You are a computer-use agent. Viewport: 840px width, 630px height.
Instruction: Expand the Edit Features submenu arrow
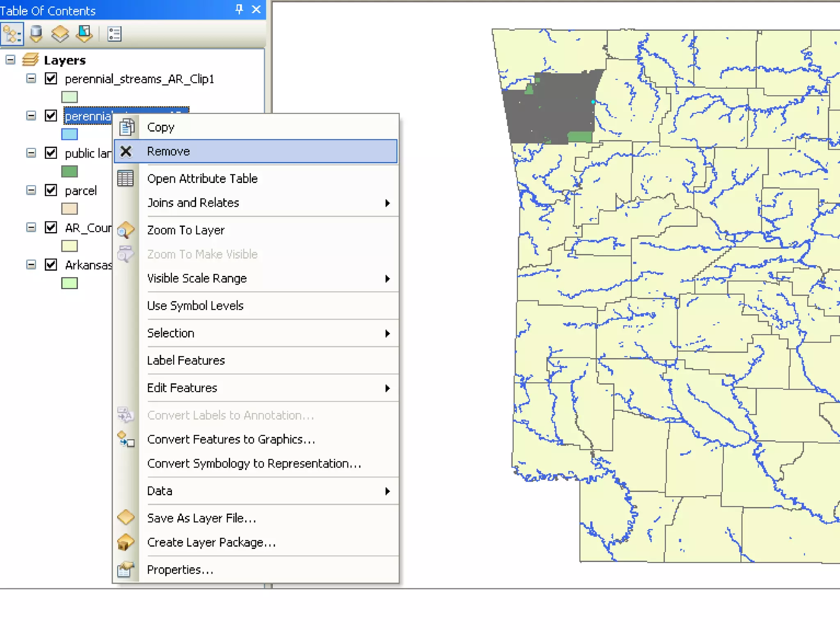[x=387, y=388]
